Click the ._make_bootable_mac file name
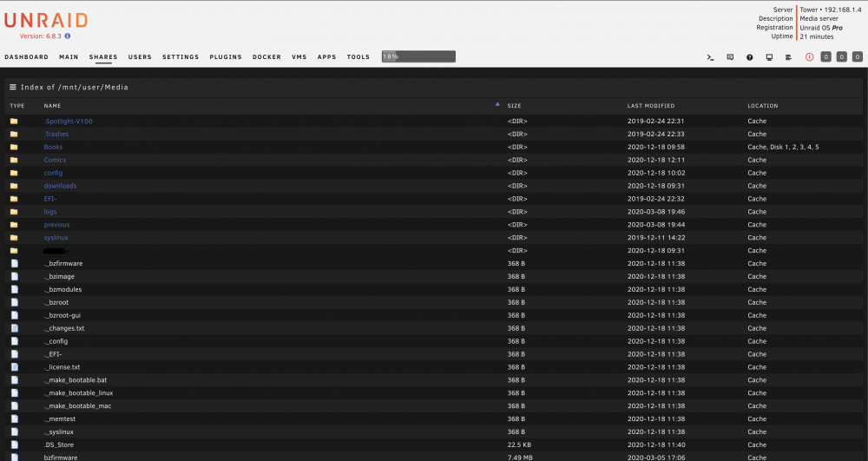The width and height of the screenshot is (868, 461). click(x=77, y=406)
